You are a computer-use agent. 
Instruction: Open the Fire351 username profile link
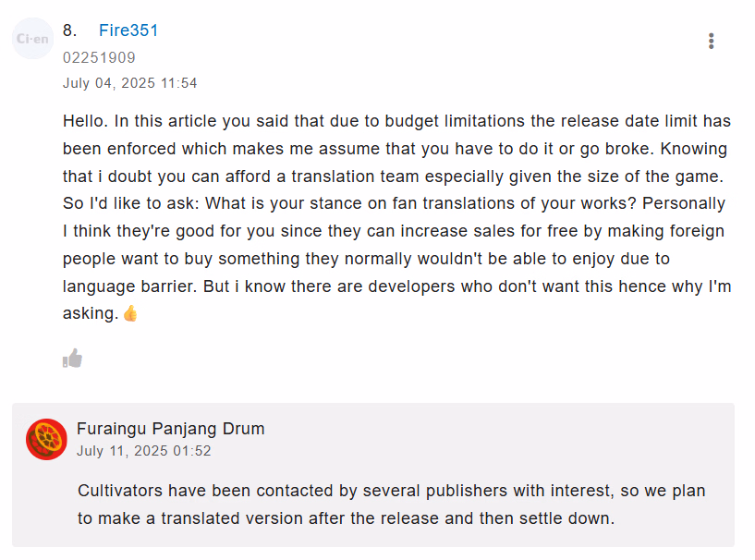click(x=128, y=30)
